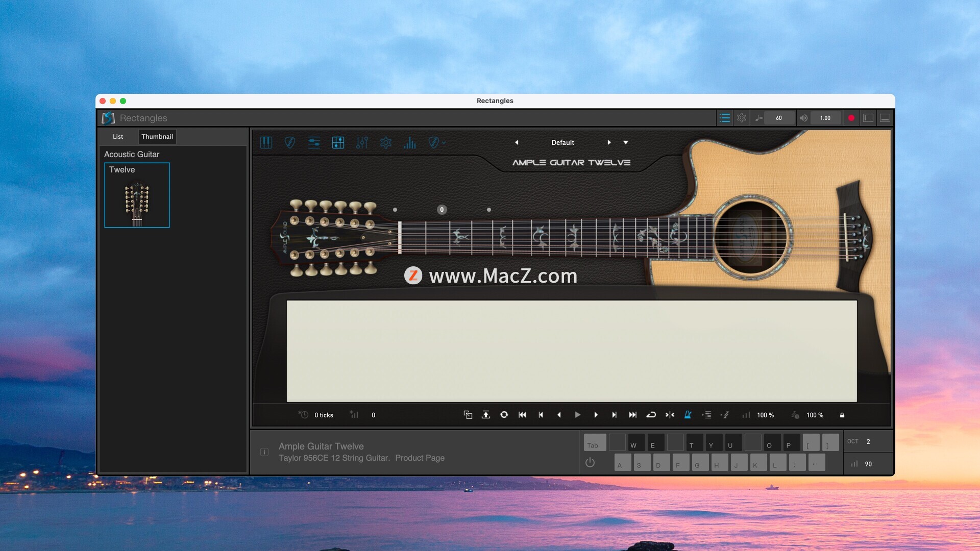Click the sync refresh icon
980x551 pixels.
(504, 415)
